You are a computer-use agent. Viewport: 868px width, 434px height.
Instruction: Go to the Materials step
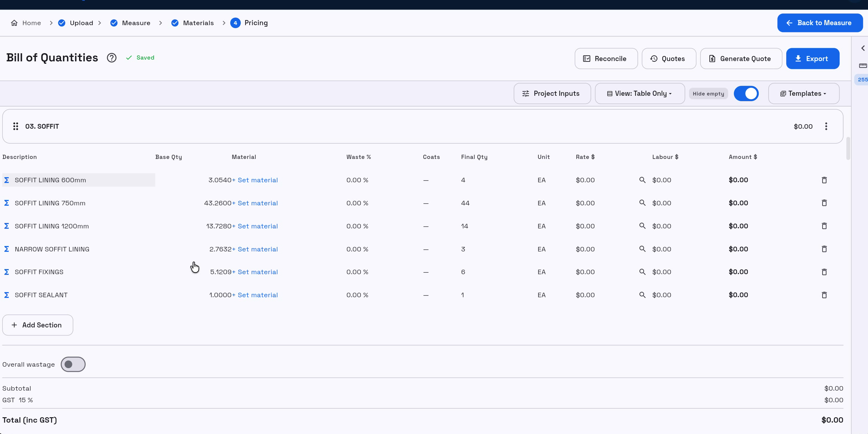[x=192, y=23]
